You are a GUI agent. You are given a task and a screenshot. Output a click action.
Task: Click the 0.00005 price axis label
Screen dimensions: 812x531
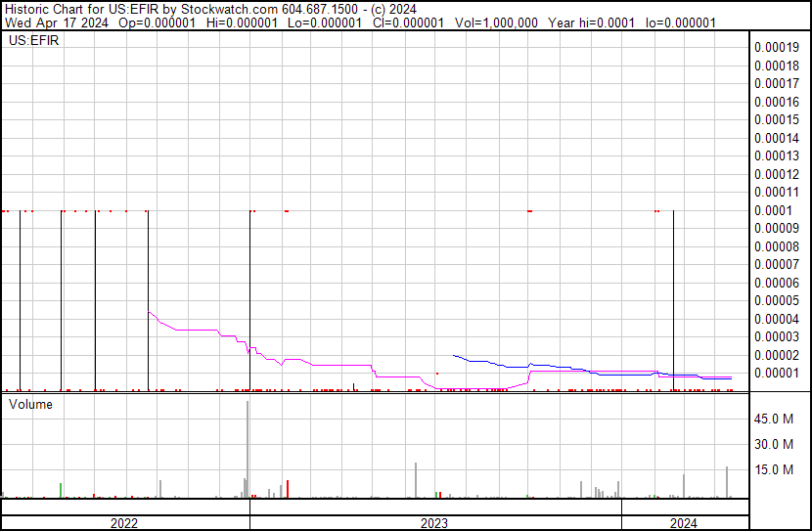tap(778, 300)
